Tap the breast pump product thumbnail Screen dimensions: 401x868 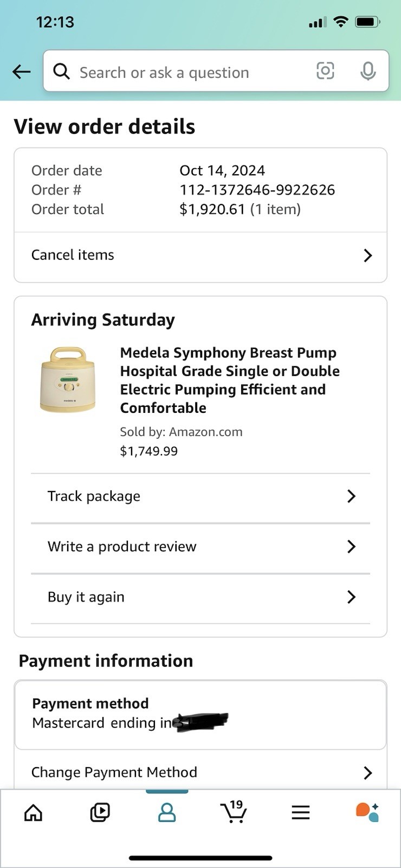pyautogui.click(x=68, y=380)
